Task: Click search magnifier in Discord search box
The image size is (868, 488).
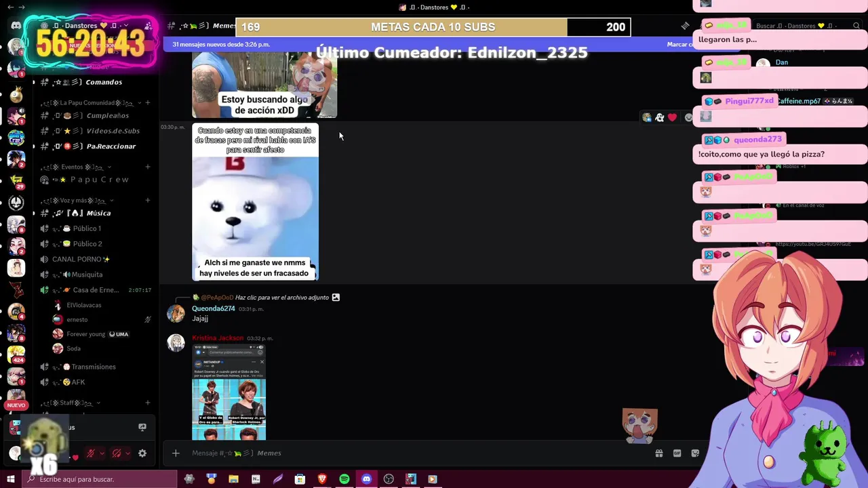Action: [856, 26]
